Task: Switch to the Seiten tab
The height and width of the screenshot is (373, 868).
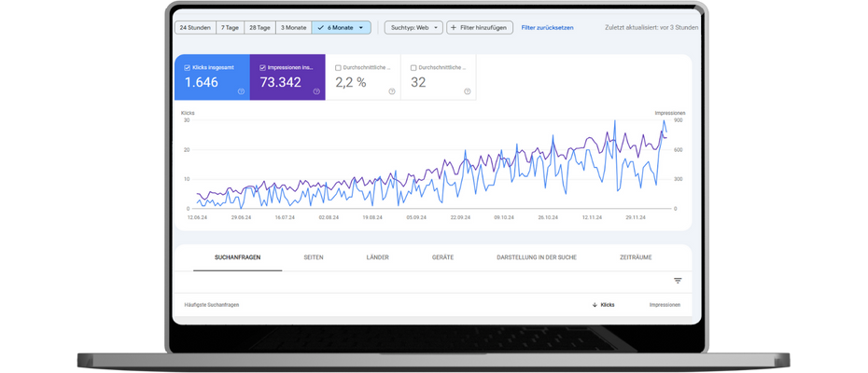Action: 314,257
